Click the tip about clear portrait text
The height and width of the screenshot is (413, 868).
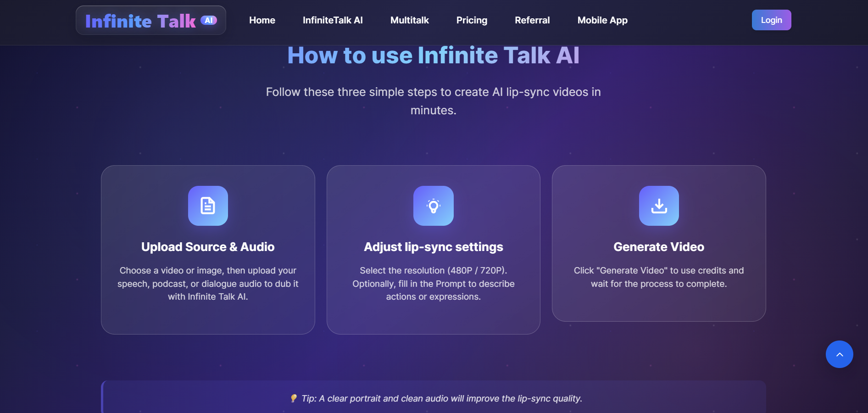[x=442, y=398]
